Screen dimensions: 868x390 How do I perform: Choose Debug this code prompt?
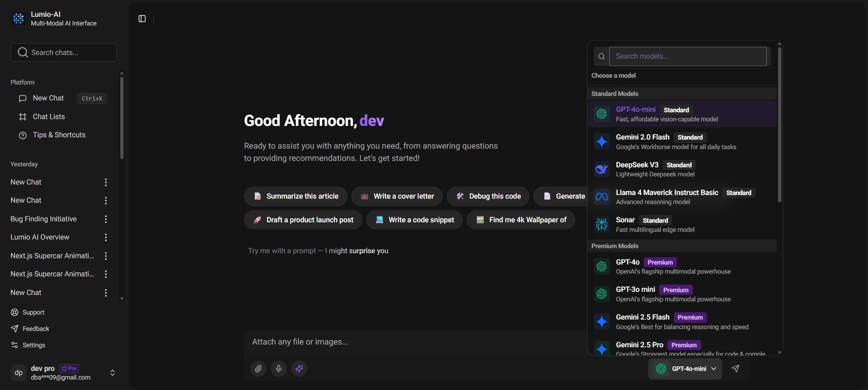point(488,196)
